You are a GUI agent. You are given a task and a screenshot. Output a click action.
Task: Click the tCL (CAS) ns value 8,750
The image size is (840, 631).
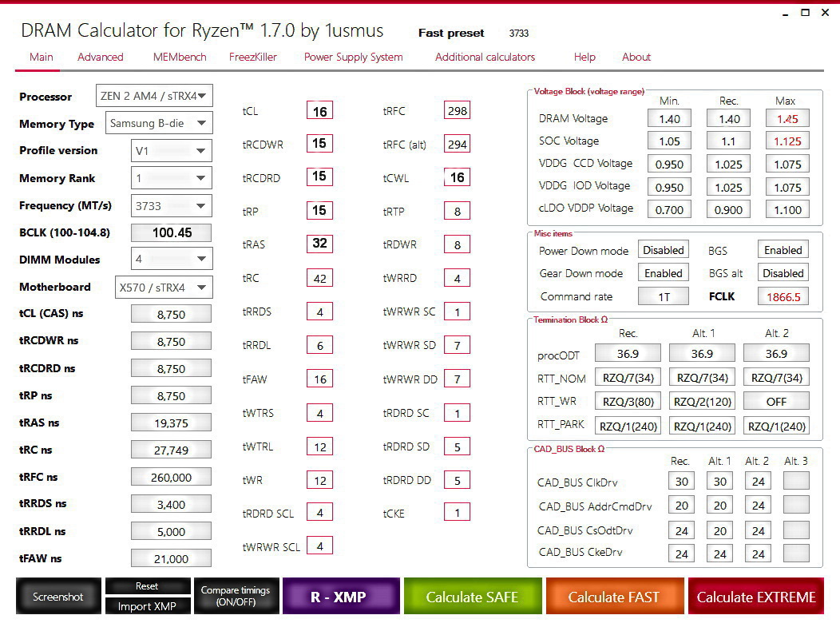(172, 314)
